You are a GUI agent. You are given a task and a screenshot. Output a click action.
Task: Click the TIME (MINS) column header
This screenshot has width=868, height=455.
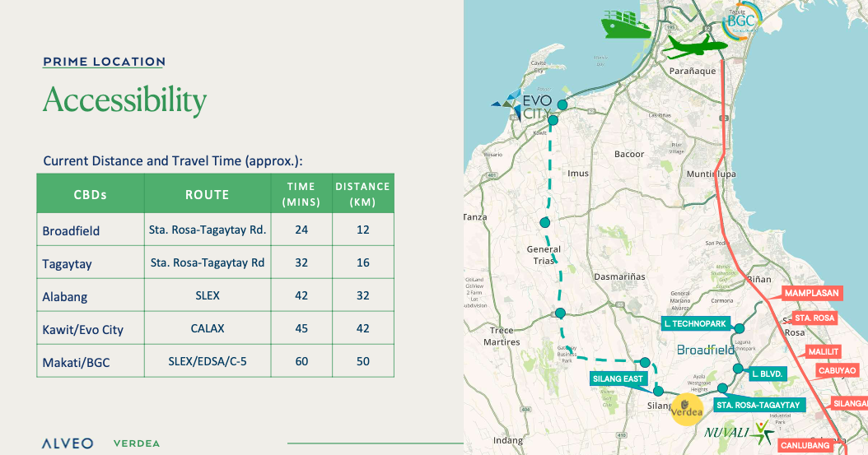(301, 194)
